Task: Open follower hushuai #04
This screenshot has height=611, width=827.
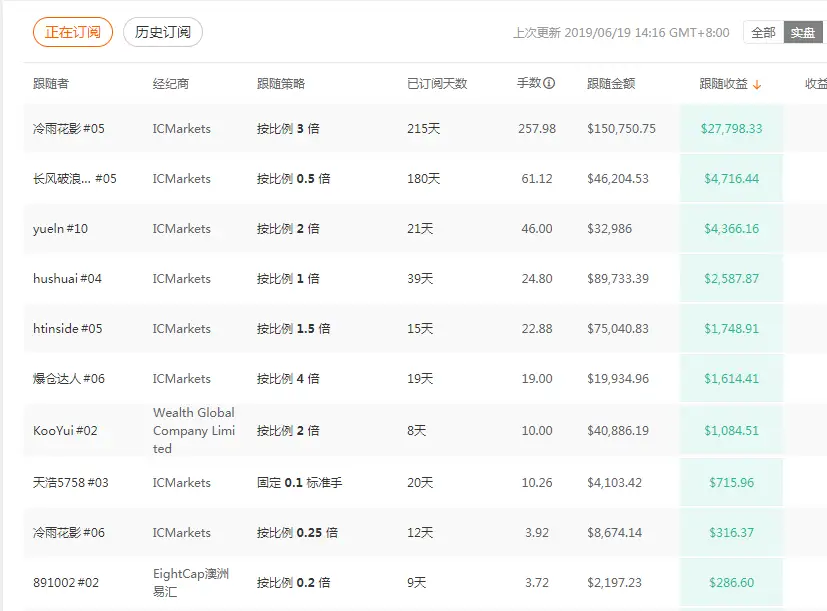Action: point(67,279)
